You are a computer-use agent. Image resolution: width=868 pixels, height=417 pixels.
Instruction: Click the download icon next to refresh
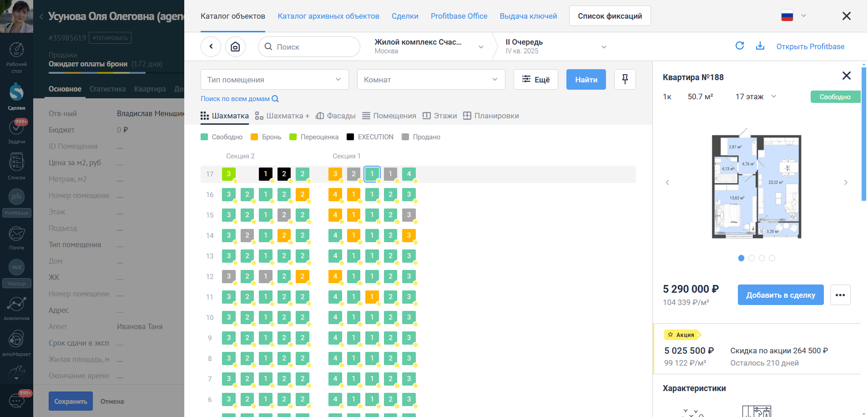[x=760, y=46]
